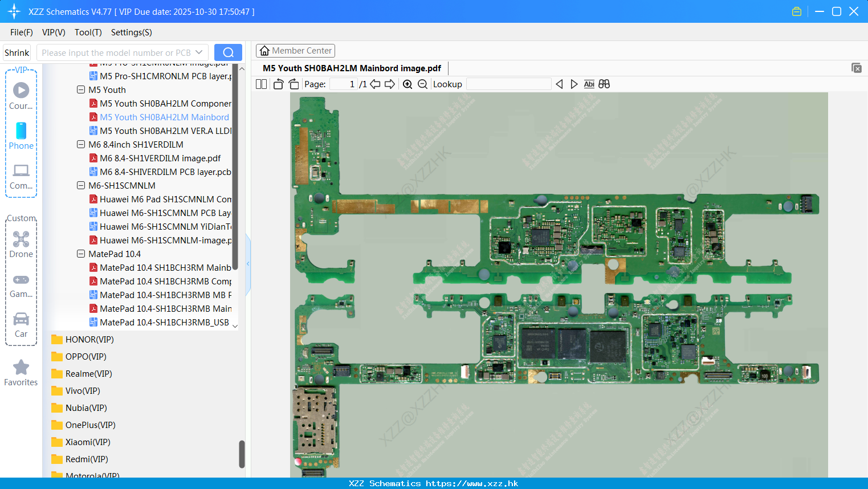Screen dimensions: 868x489
Task: Open the Xiaomi(VIP) folder
Action: point(81,442)
